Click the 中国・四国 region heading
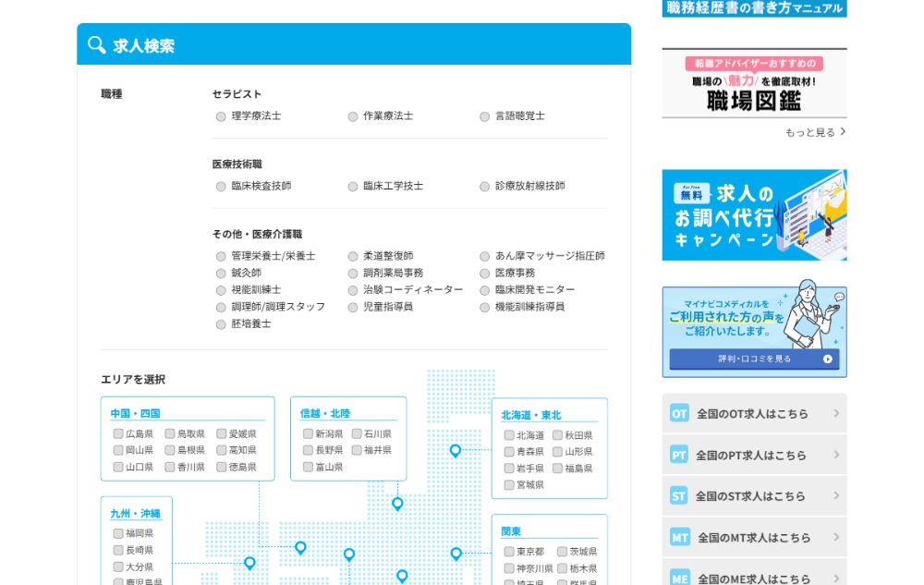 click(135, 413)
